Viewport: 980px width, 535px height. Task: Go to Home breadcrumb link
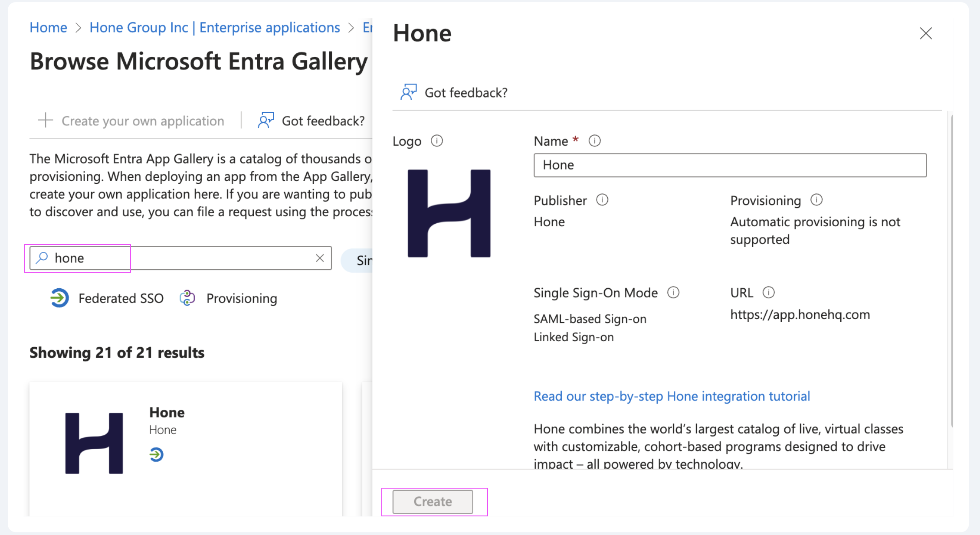click(x=48, y=27)
